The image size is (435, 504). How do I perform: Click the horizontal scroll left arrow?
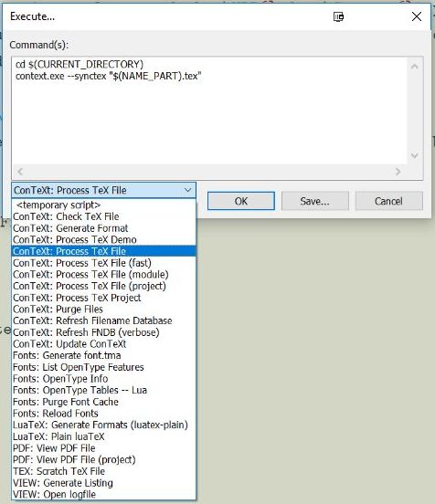click(x=20, y=172)
